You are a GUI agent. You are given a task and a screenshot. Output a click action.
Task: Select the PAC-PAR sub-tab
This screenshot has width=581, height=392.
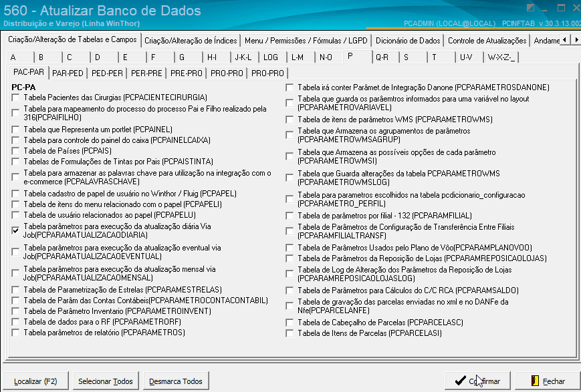pyautogui.click(x=29, y=72)
